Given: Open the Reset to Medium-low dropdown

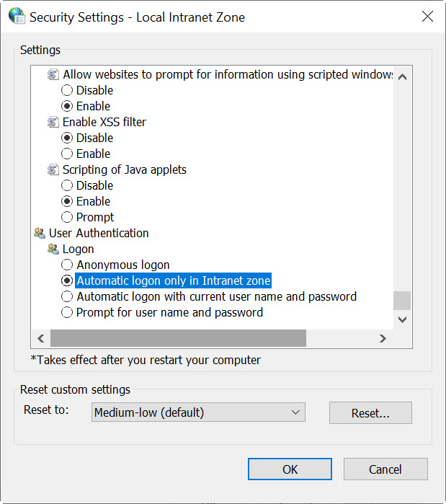Looking at the screenshot, I should 198,412.
